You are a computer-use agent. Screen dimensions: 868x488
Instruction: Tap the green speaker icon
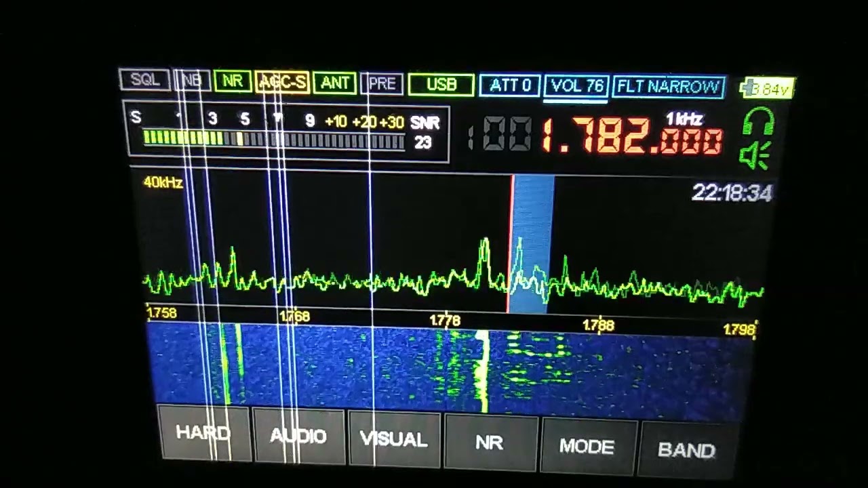pyautogui.click(x=755, y=156)
